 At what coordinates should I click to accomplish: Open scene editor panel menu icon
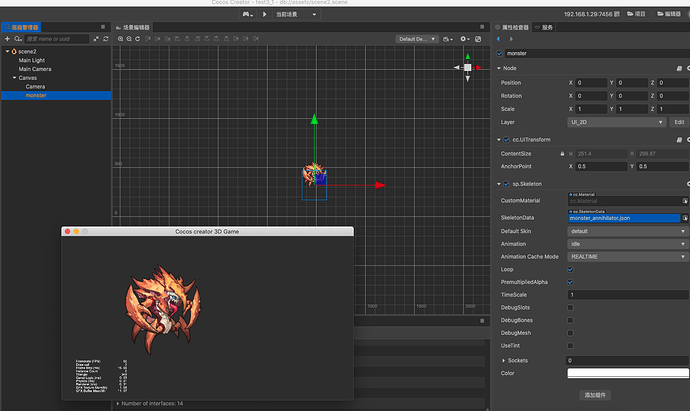482,27
